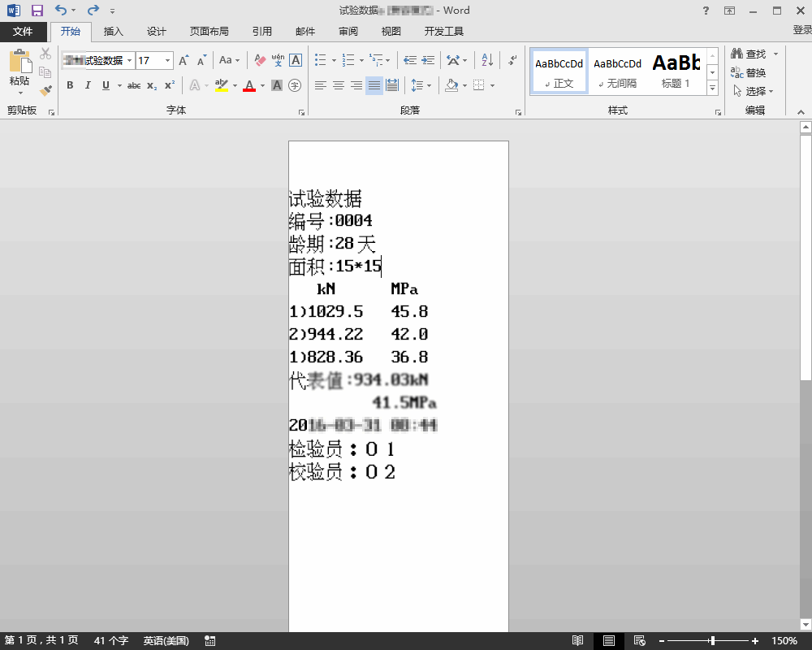The width and height of the screenshot is (812, 650).
Task: Open the font name dropdown
Action: (129, 61)
